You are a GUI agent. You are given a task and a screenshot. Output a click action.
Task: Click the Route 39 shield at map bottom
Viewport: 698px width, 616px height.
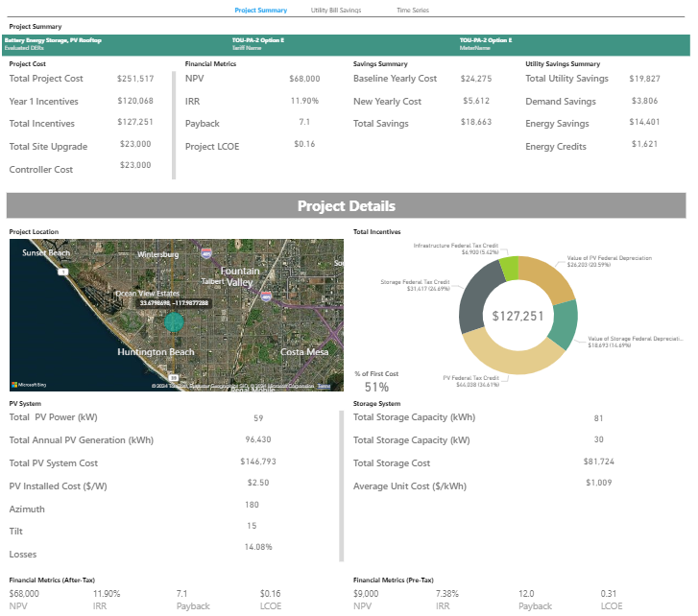[x=173, y=379]
